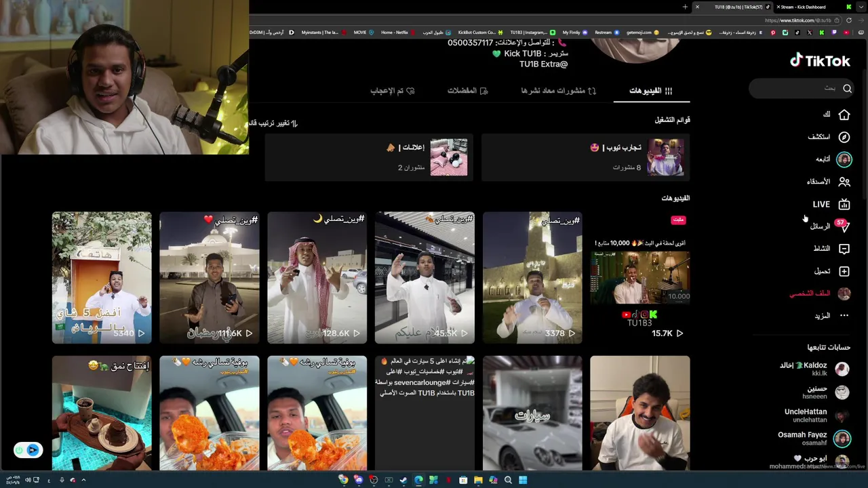Viewport: 868px width, 488px height.
Task: Open a new browser tab
Action: 685,7
